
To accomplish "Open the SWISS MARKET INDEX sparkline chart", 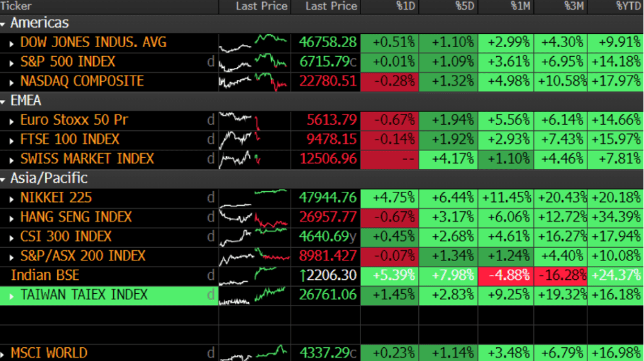I will point(253,159).
